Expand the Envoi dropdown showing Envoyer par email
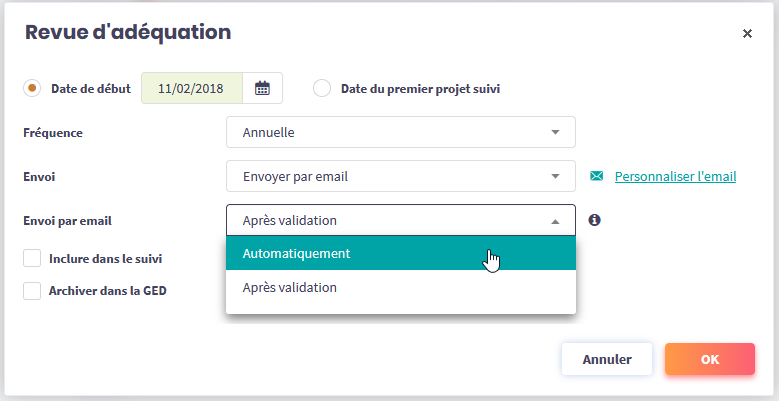 [400, 176]
